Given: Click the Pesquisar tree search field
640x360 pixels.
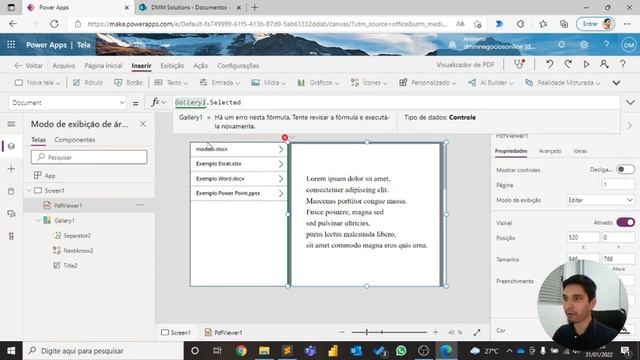Looking at the screenshot, I should point(89,157).
